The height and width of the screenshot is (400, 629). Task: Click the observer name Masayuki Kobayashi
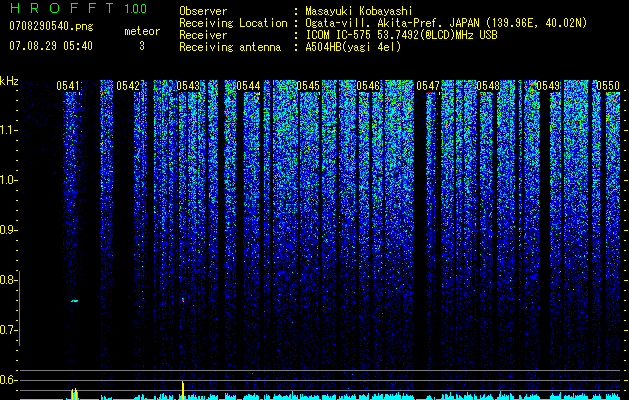click(359, 11)
